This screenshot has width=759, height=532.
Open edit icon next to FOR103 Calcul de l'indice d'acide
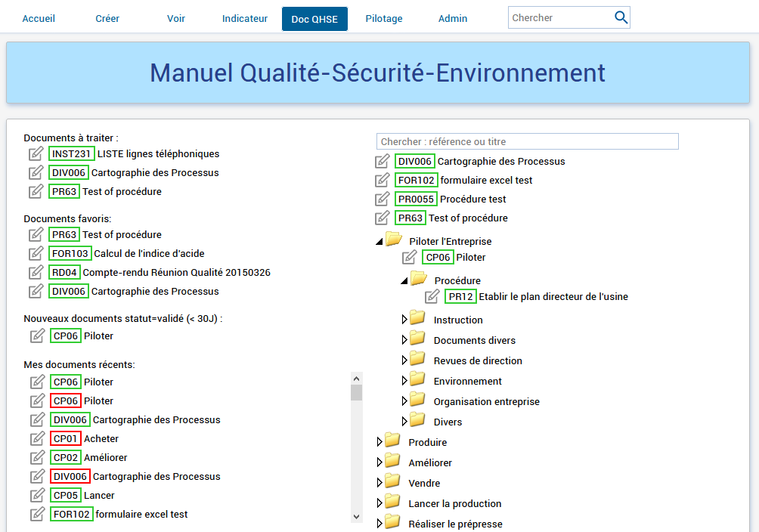click(36, 253)
